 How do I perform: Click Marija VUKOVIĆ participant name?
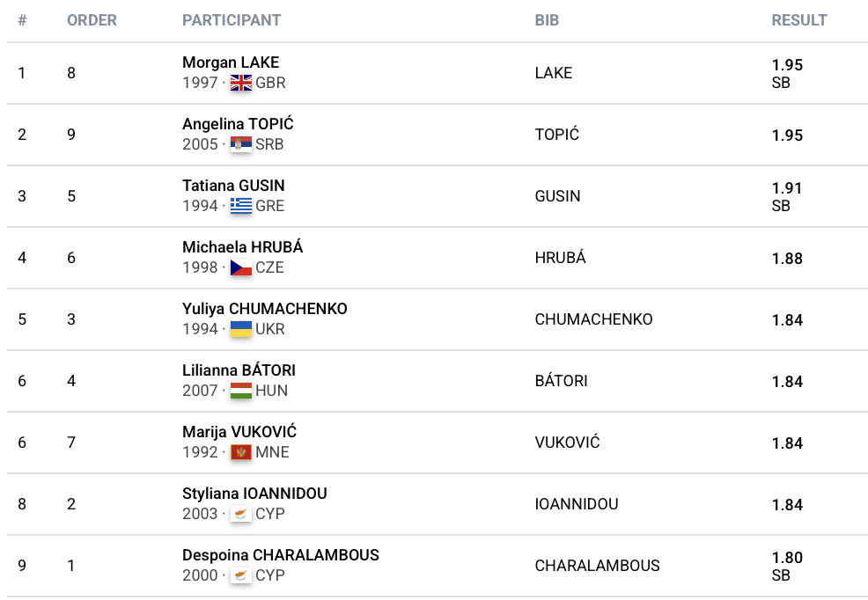coord(239,432)
